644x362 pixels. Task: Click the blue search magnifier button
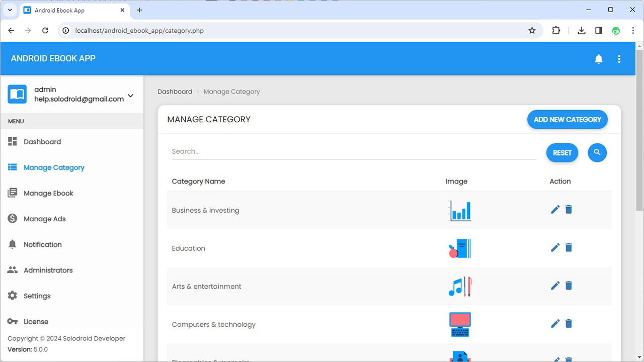597,153
